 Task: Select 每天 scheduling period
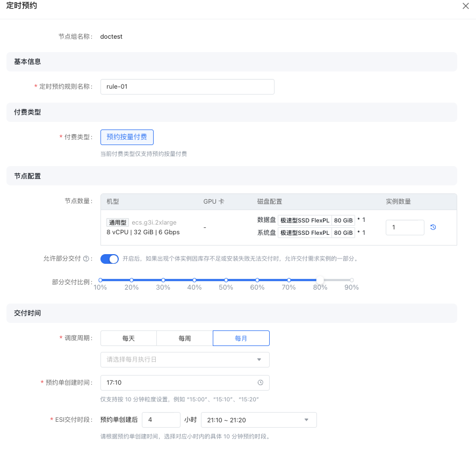coord(128,338)
